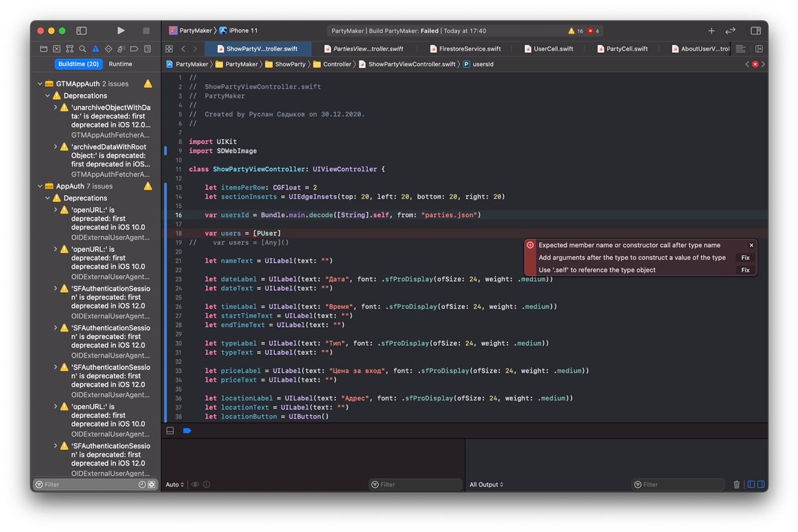The width and height of the screenshot is (798, 532).
Task: Switch to PartiesView...troller.swift tab
Action: [x=363, y=49]
